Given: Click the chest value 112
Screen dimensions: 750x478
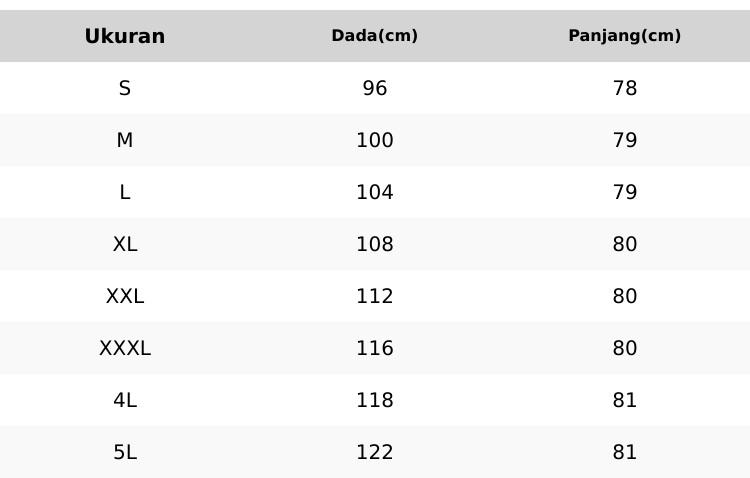Looking at the screenshot, I should 375,297.
